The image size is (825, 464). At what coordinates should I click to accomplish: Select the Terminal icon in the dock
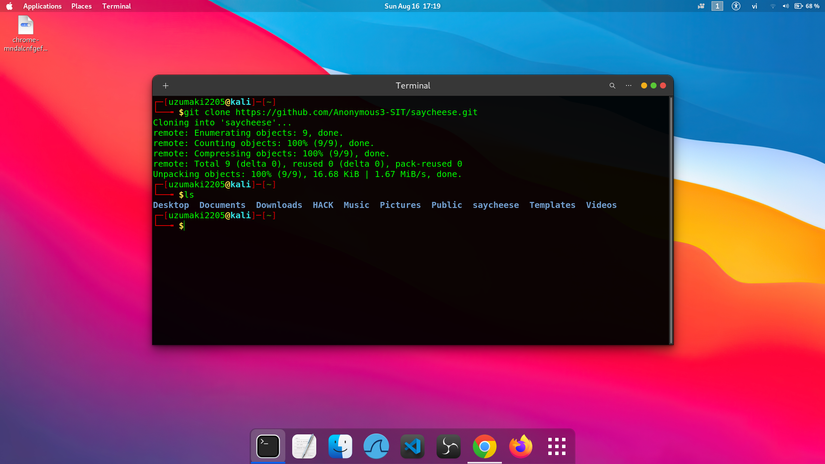click(268, 446)
